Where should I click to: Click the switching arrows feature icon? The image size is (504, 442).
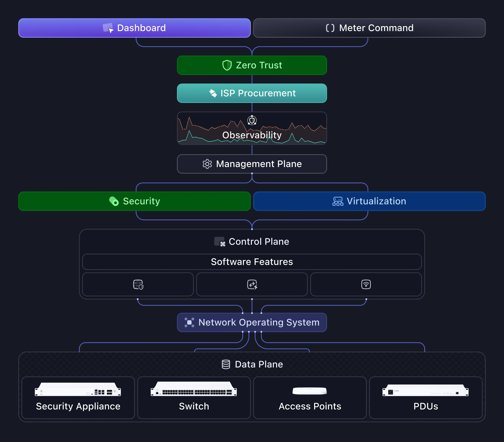[x=252, y=285]
